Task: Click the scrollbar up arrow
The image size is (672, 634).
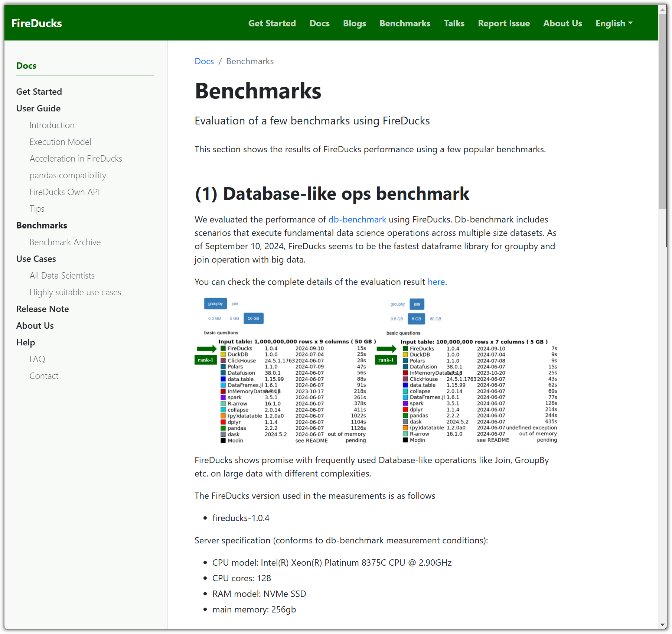Action: coord(662,10)
